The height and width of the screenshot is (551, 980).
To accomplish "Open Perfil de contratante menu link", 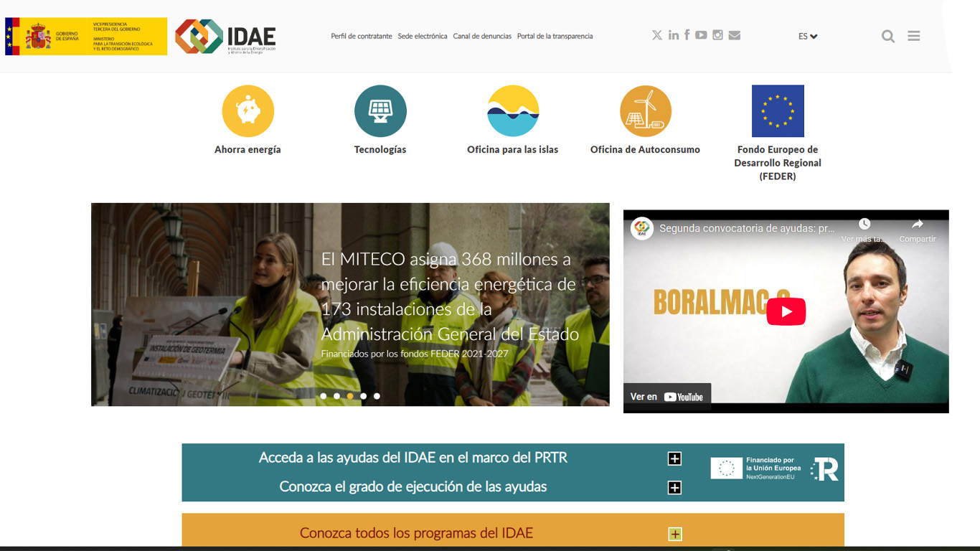I will (361, 36).
